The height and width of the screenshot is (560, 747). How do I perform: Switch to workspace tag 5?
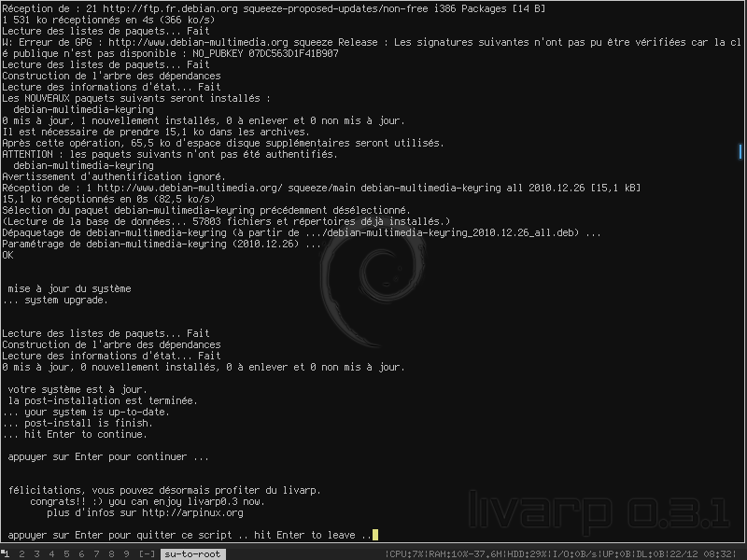(66, 553)
